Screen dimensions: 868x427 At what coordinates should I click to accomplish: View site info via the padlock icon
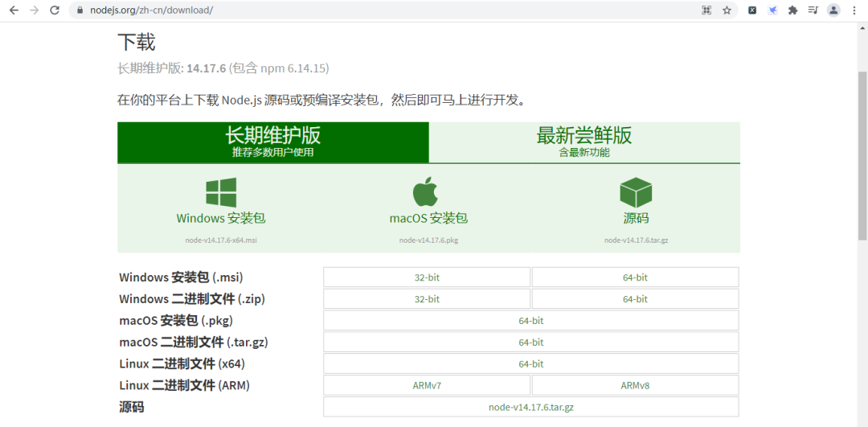(80, 10)
